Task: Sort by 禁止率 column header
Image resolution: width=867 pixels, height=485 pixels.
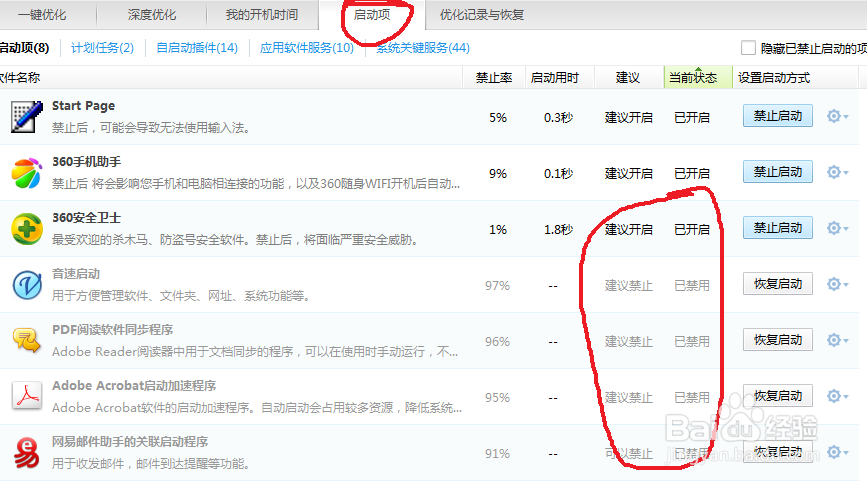Action: pos(494,78)
